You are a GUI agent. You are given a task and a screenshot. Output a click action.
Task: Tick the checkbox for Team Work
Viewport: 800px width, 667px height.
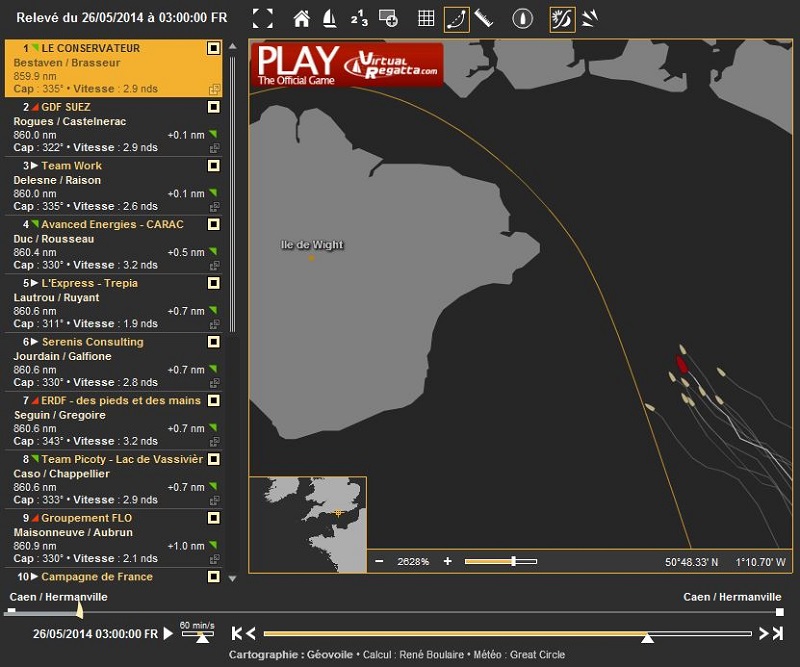coord(213,165)
